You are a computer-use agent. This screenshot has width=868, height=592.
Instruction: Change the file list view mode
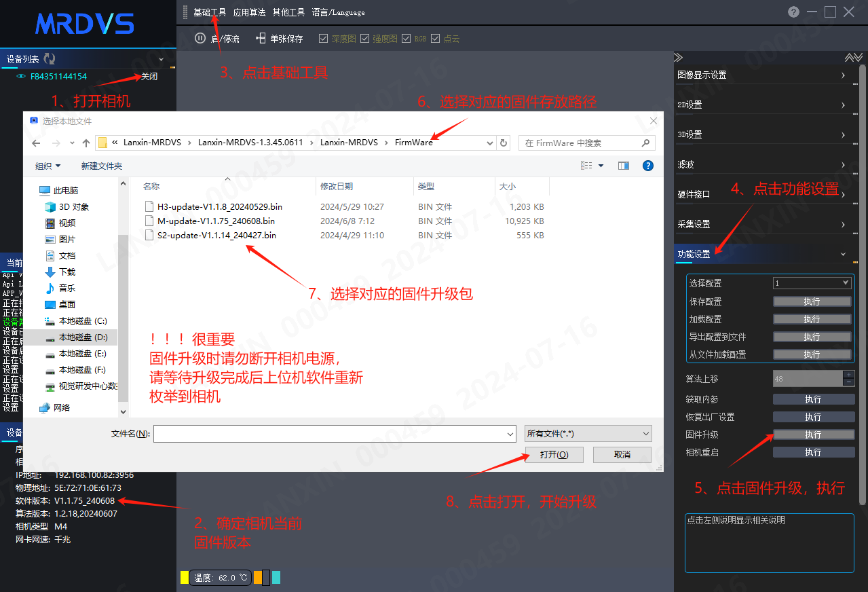pyautogui.click(x=586, y=166)
